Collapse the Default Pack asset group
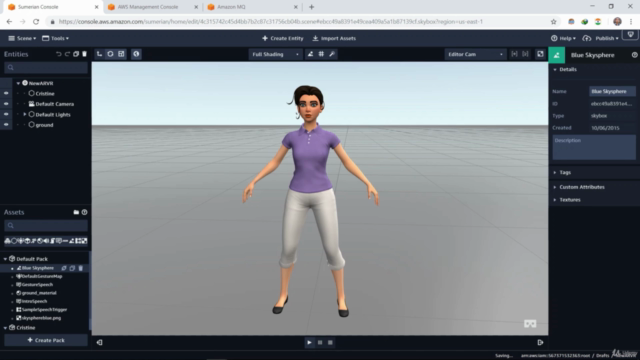640x360 pixels. tap(5, 259)
